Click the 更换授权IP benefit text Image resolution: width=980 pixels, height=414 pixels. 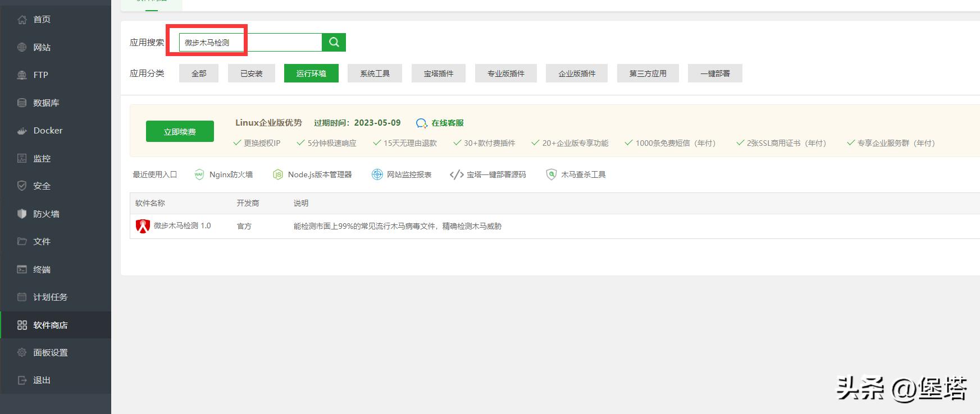click(x=262, y=143)
